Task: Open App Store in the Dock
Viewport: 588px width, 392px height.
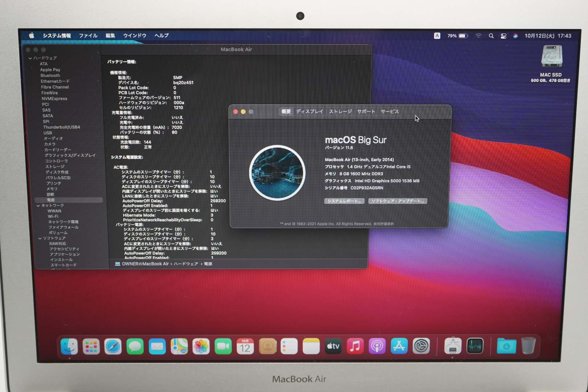Action: (399, 346)
